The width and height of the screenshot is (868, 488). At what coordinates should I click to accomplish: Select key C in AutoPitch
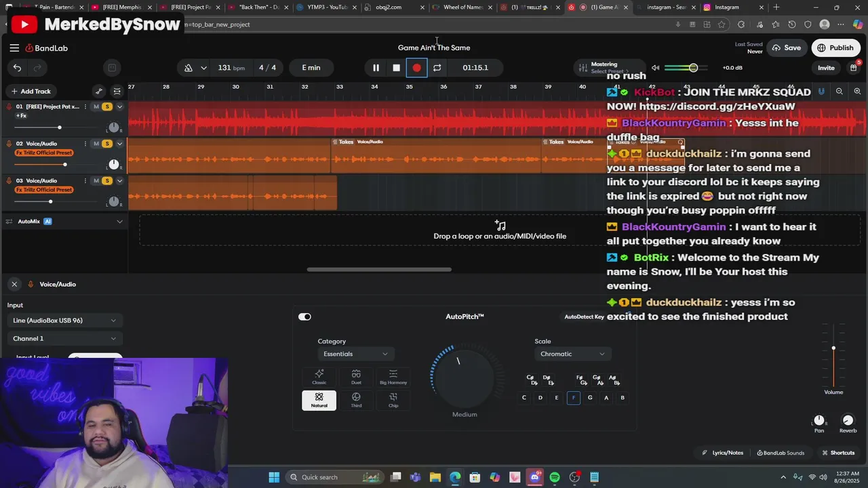[x=524, y=398]
